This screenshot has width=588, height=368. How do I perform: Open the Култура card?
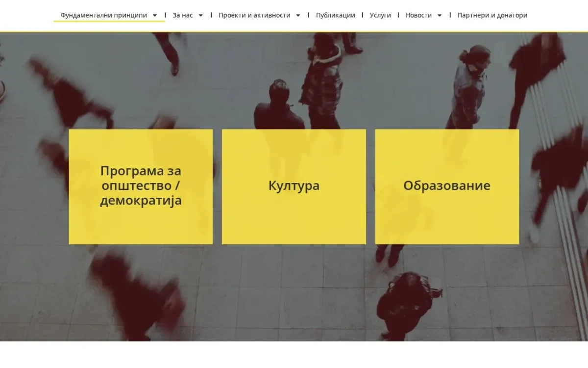[294, 186]
